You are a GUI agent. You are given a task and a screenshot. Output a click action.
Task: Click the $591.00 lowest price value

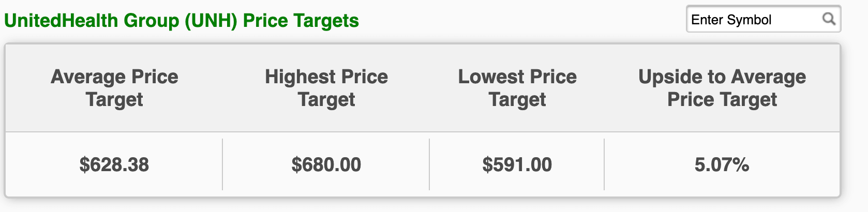pyautogui.click(x=517, y=165)
